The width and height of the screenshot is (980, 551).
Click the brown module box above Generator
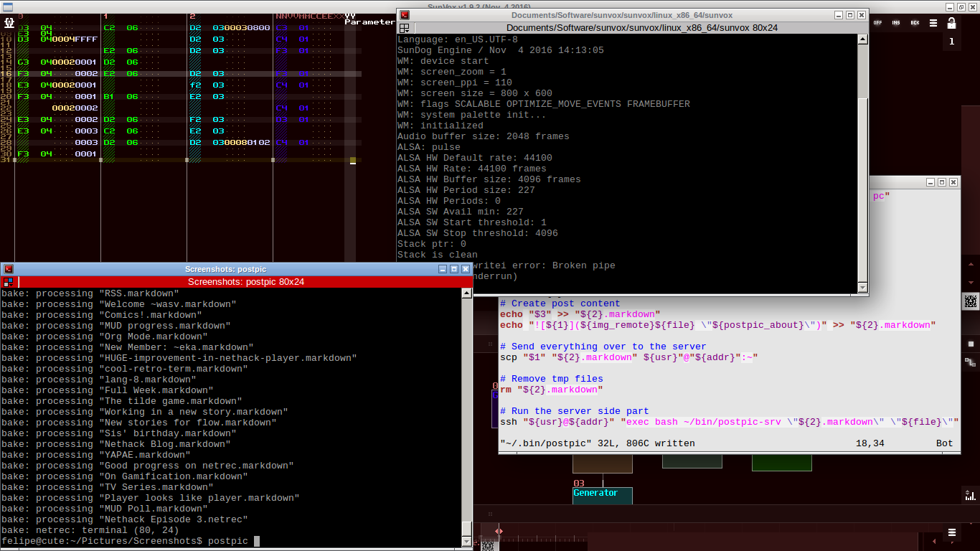603,463
